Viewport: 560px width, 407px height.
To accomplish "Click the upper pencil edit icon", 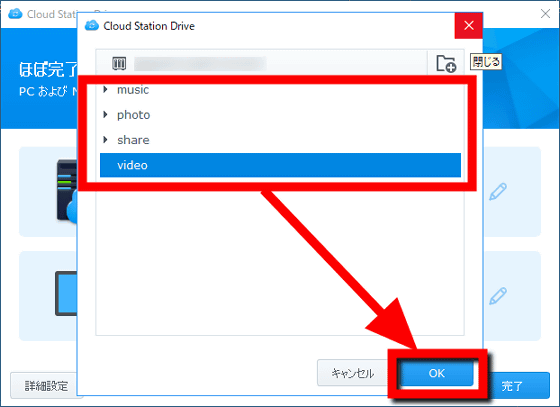I will (498, 192).
